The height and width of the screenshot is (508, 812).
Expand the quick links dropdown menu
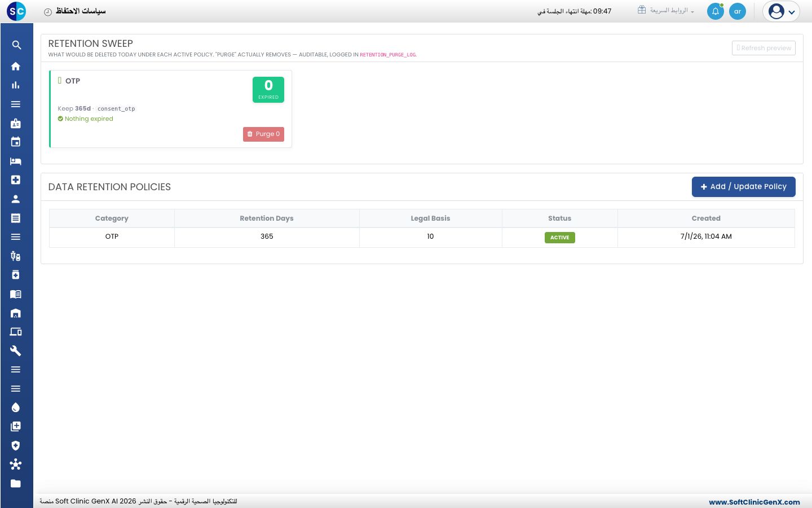click(x=666, y=11)
